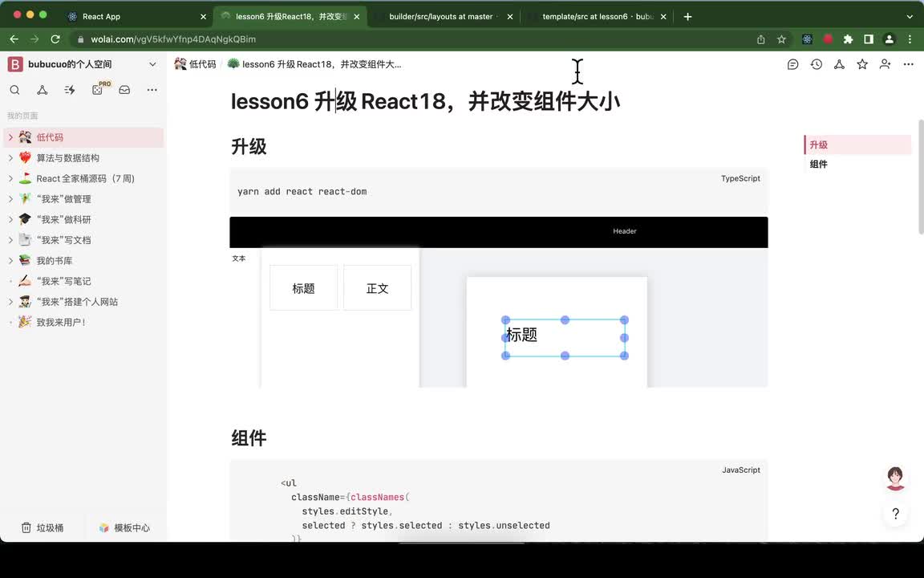
Task: Open the relation graph sidebar icon
Action: pos(42,90)
